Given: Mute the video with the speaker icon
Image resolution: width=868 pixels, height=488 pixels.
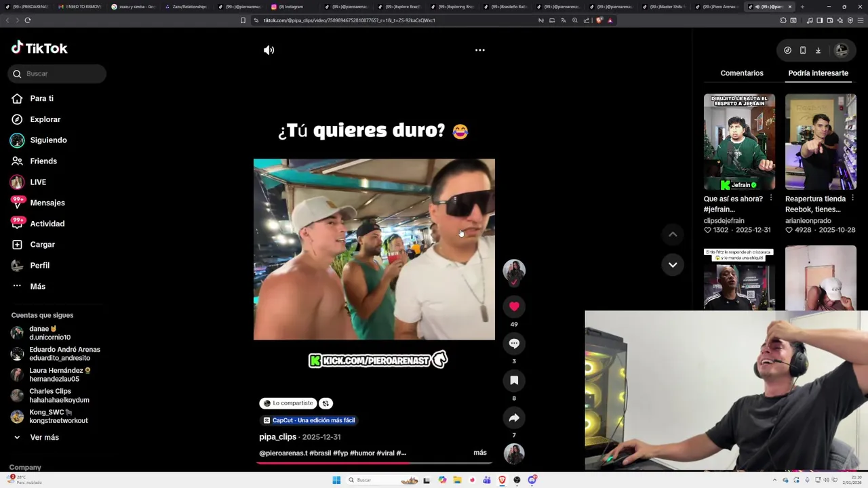Looking at the screenshot, I should tap(269, 50).
